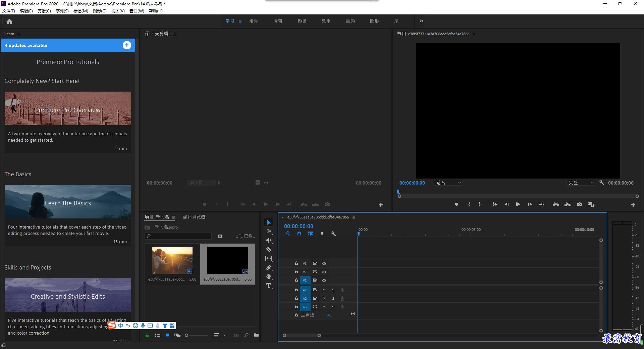This screenshot has width=644, height=349.
Task: Toggle sync lock for track V2
Action: pyautogui.click(x=315, y=272)
